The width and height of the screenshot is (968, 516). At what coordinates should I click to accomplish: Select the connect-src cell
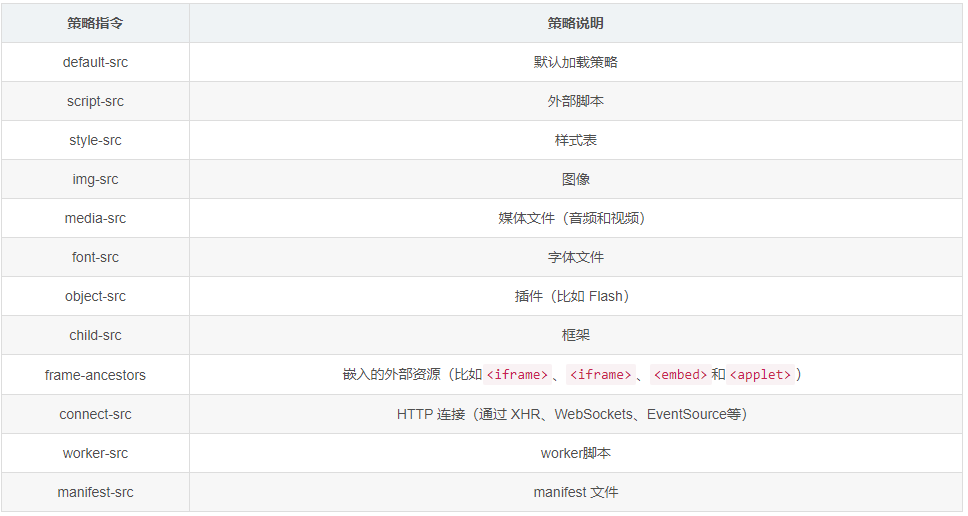tap(95, 414)
